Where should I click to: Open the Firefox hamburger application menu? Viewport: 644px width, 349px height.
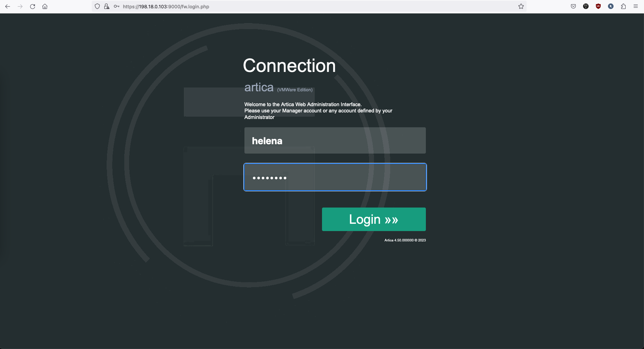coord(636,7)
